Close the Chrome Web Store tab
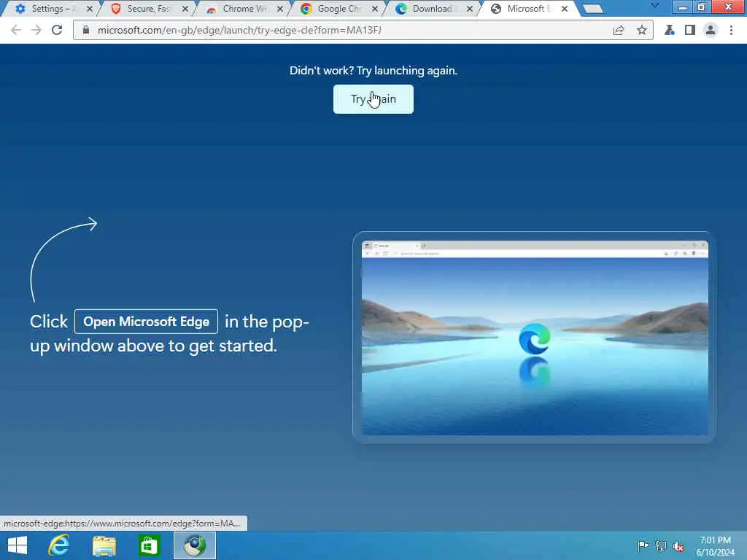The image size is (747, 560). [x=280, y=9]
